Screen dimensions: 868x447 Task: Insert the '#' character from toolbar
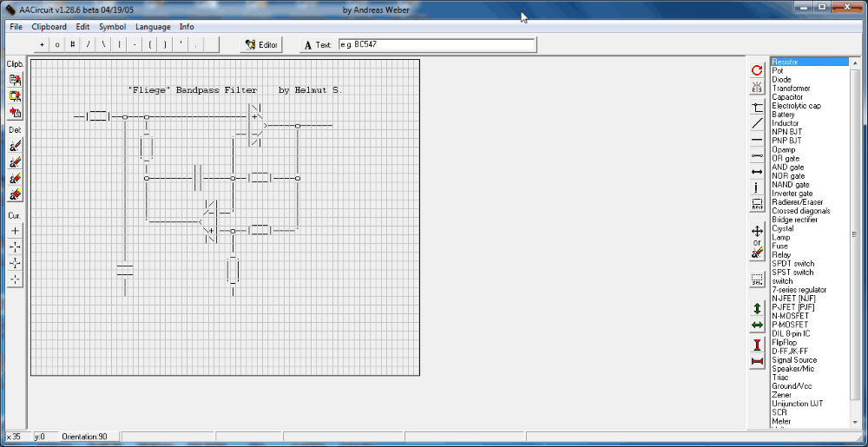coord(73,45)
